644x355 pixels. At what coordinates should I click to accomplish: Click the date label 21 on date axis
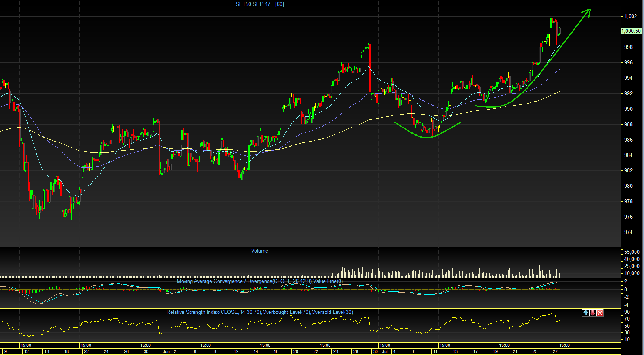coord(515,351)
